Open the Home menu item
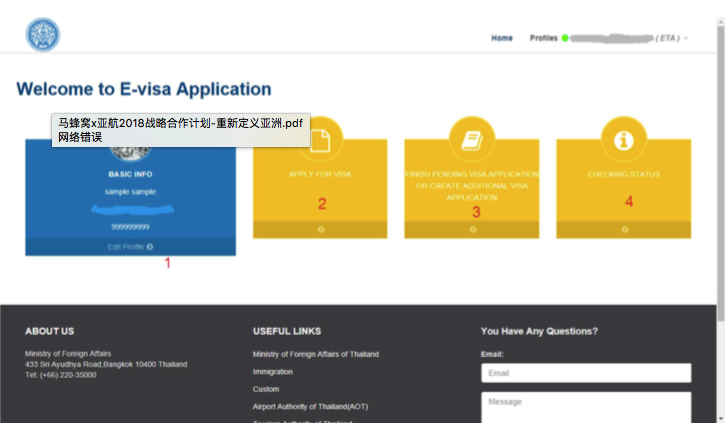 tap(502, 38)
